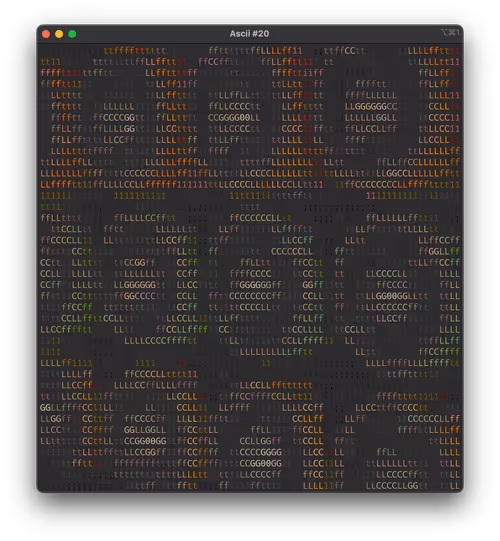Screen dimensions: 500x541
Task: Close the Ascii #20 window
Action: click(46, 34)
